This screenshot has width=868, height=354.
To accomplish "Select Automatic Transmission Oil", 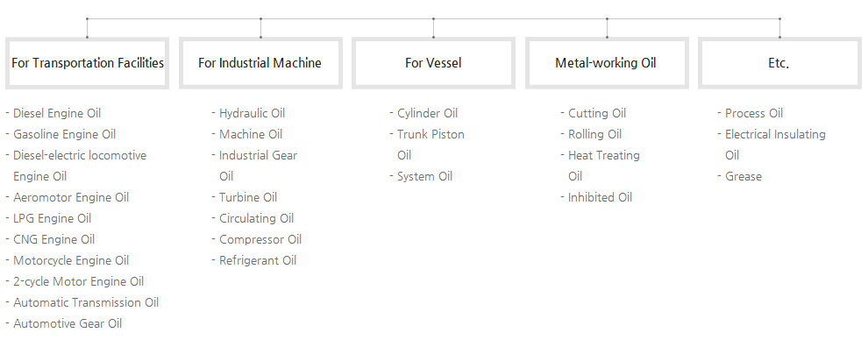I will pos(86,302).
